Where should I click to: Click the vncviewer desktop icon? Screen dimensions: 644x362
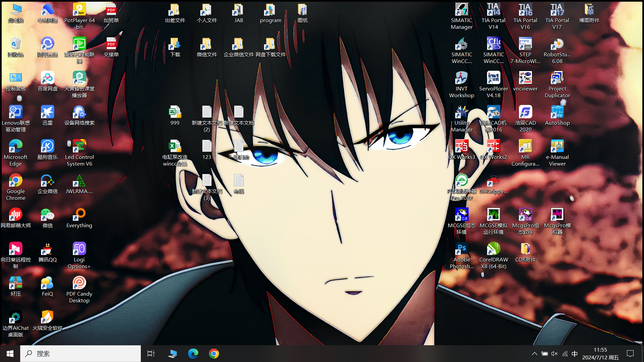[525, 78]
